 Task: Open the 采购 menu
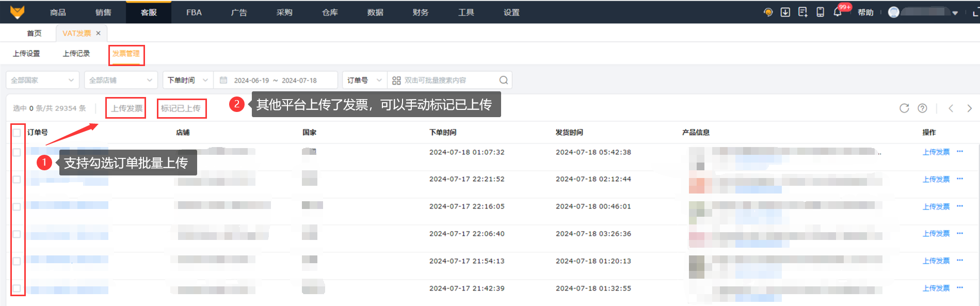[284, 12]
